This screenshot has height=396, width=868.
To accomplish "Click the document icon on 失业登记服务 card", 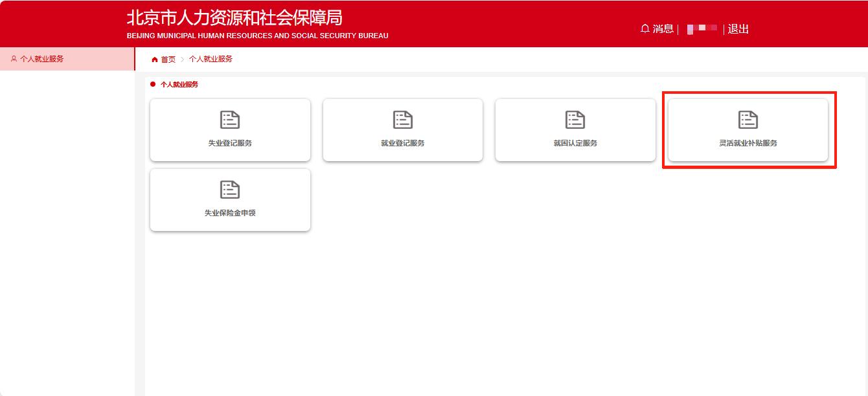I will [230, 119].
